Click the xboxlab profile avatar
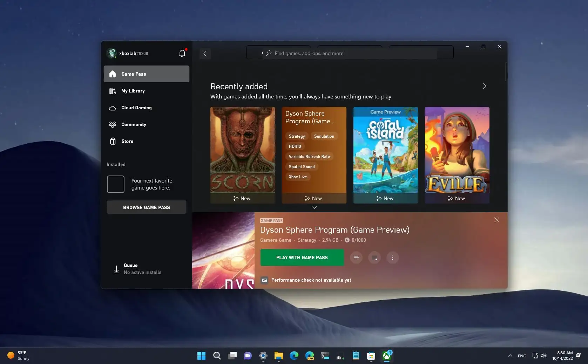588x364 pixels. coord(112,53)
